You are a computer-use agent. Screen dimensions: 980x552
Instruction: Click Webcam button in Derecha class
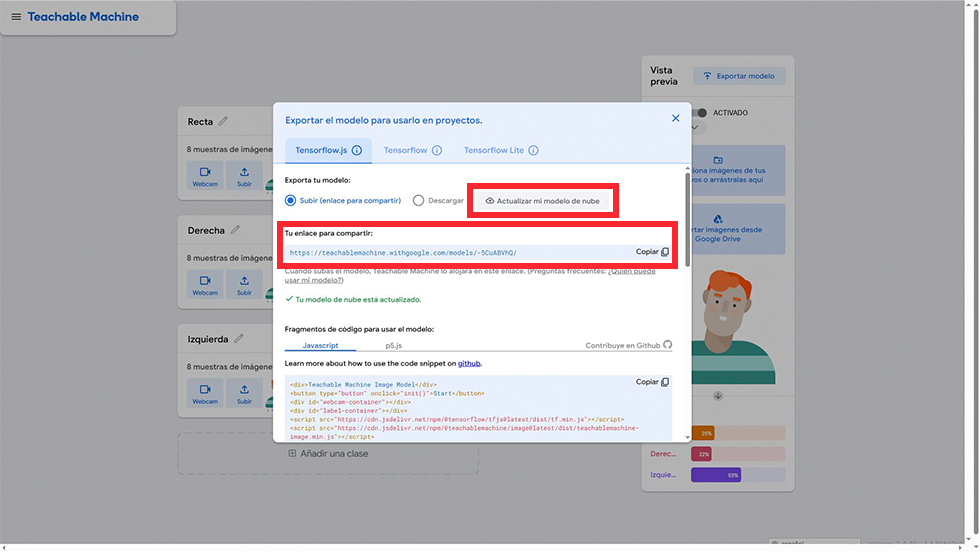205,285
